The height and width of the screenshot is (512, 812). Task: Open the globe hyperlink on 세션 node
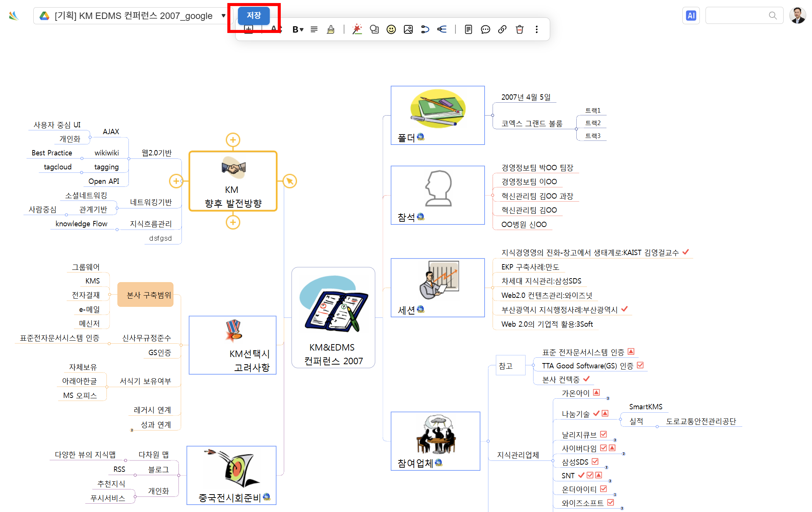421,309
